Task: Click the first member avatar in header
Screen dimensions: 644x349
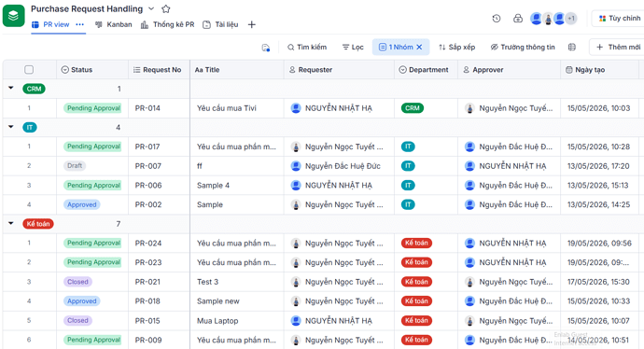Action: click(x=536, y=18)
